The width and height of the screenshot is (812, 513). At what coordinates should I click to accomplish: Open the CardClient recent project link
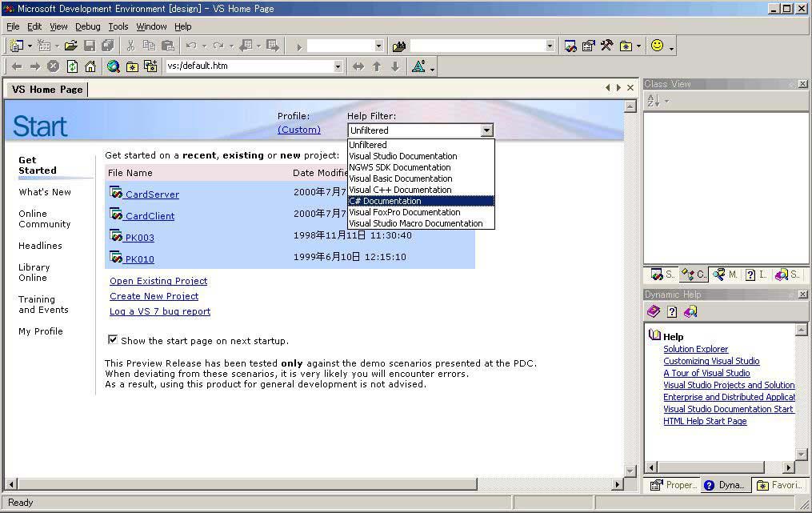pyautogui.click(x=150, y=216)
